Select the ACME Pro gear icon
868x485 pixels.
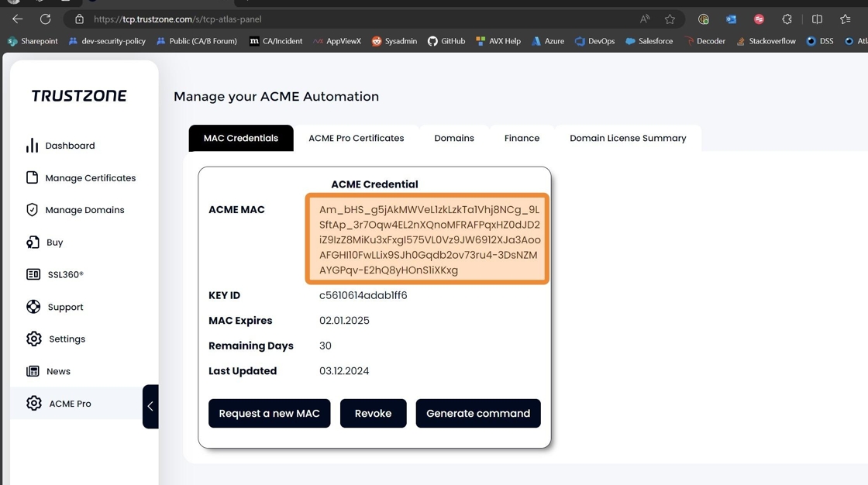pyautogui.click(x=34, y=403)
